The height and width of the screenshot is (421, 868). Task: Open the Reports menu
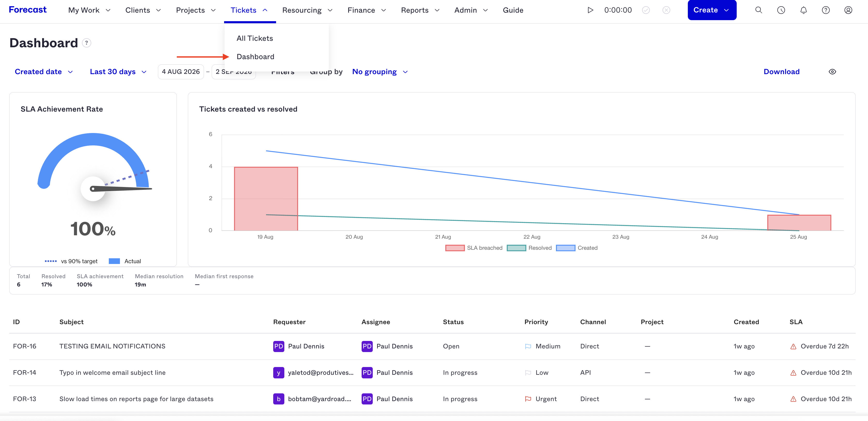click(x=420, y=10)
